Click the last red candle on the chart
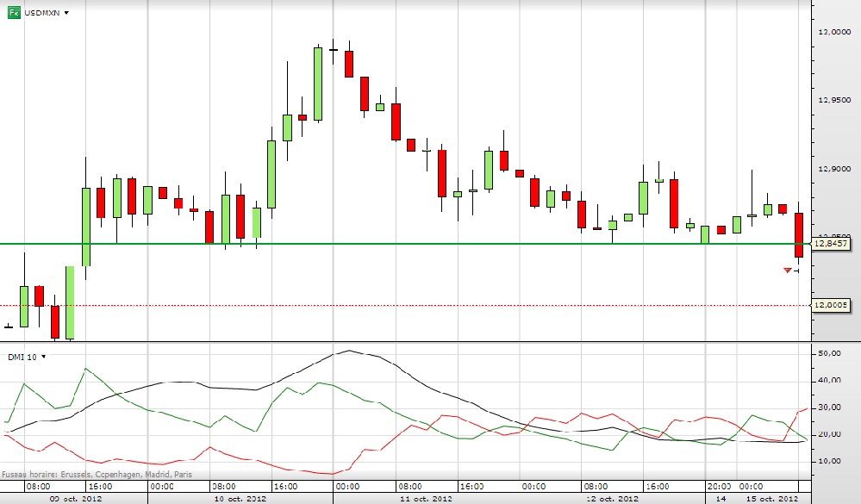 point(799,234)
